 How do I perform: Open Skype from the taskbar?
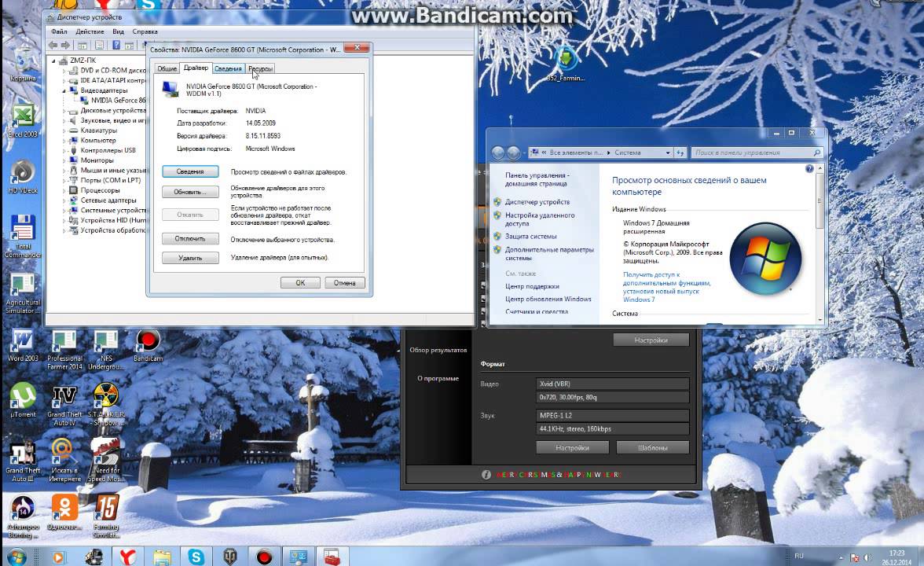196,557
